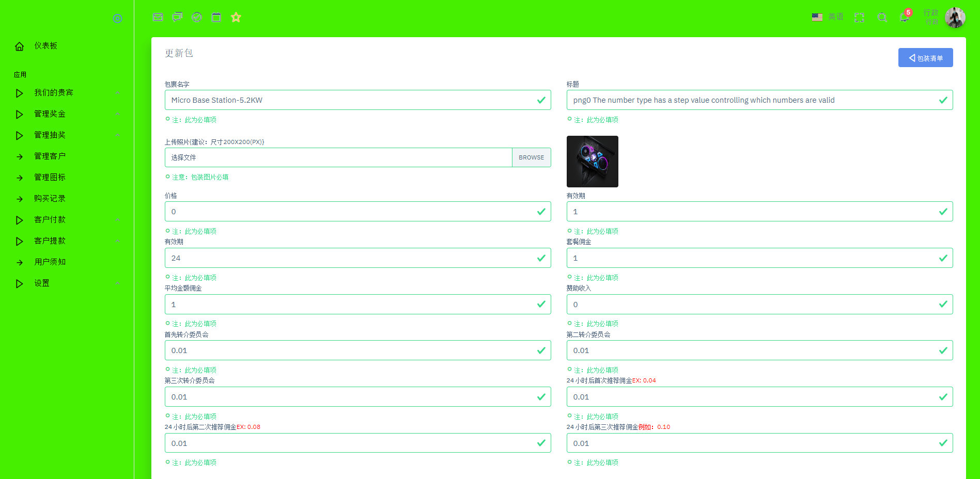Expand the 我们的贵宾 sidebar menu

click(67, 93)
